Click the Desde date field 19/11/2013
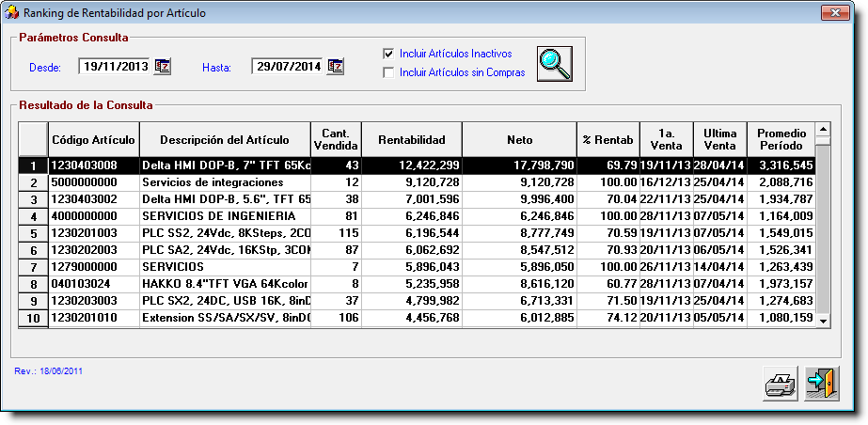Viewport: 868px width, 425px height. 115,67
